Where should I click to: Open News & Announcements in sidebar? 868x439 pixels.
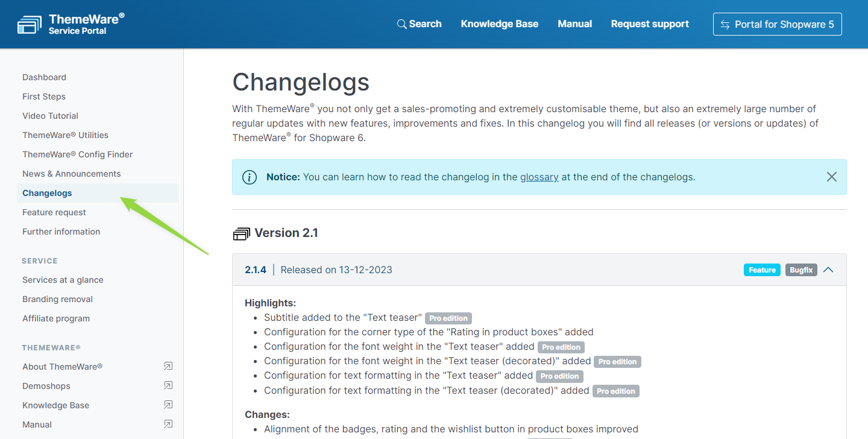[72, 174]
